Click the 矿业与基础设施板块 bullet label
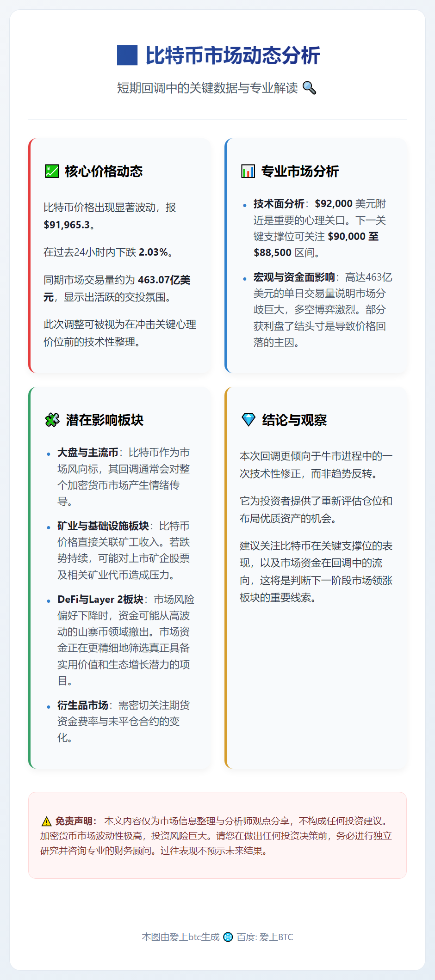This screenshot has height=980, width=435. 103,526
